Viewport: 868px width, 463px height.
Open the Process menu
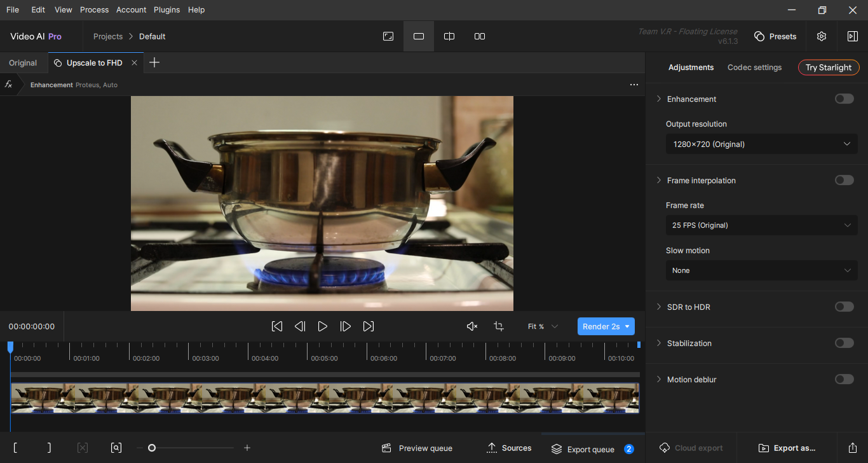(94, 10)
